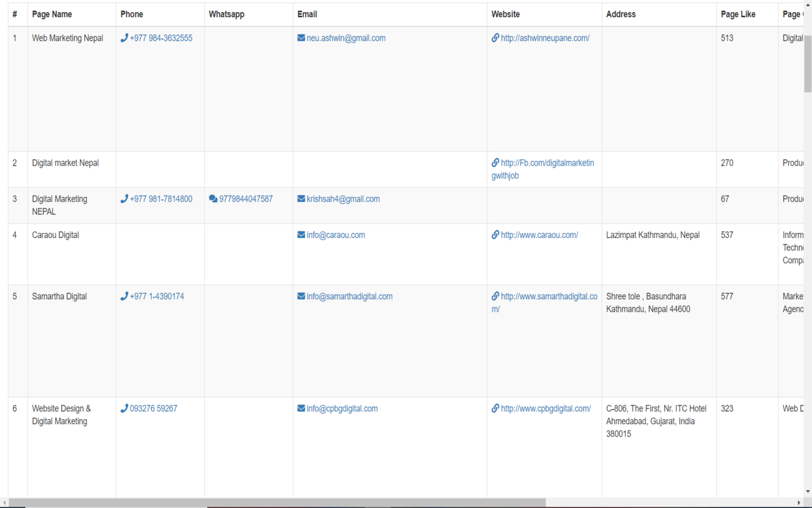Click the horizontal scrollbar thumb
The image size is (812, 508).
click(x=277, y=503)
